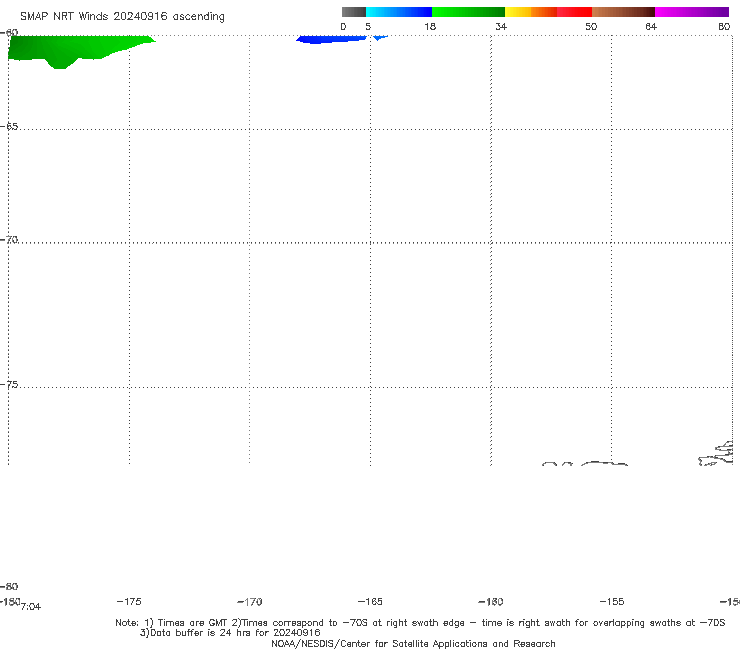Image resolution: width=740 pixels, height=650 pixels.
Task: Click the green segment of the color bar
Action: click(468, 12)
